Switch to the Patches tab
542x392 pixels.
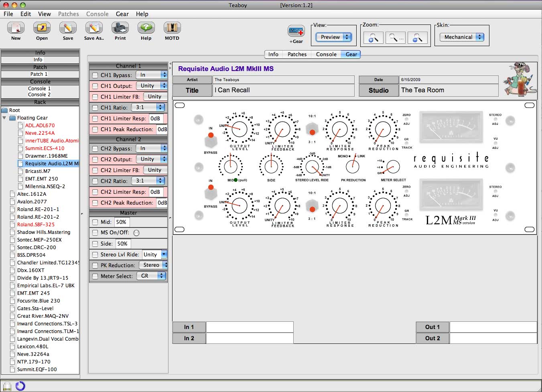[297, 54]
